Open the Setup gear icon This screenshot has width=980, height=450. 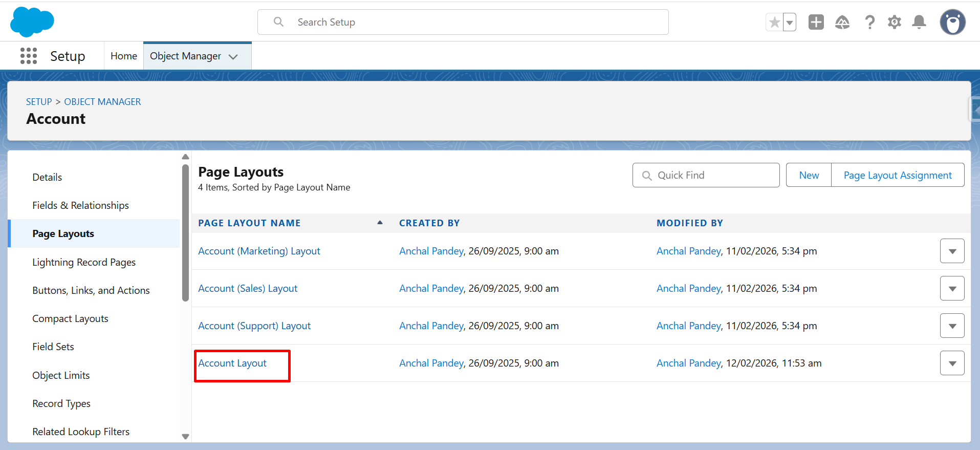[894, 23]
